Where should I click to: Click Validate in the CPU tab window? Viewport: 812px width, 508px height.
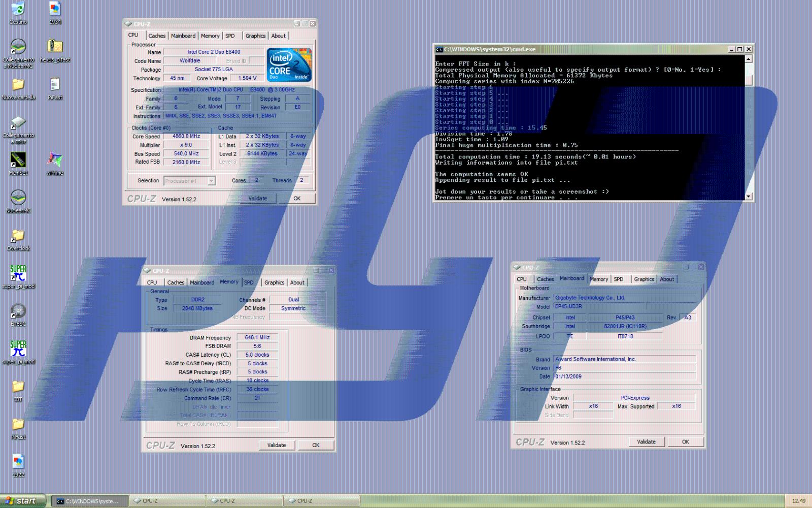click(x=257, y=199)
